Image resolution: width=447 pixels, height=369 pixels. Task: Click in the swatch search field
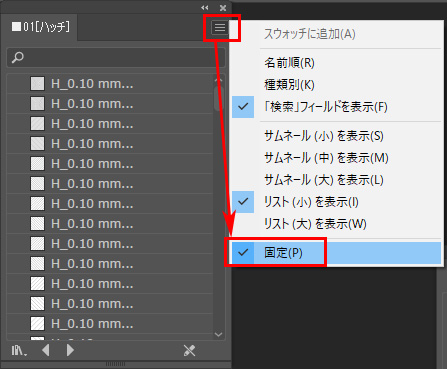(116, 57)
